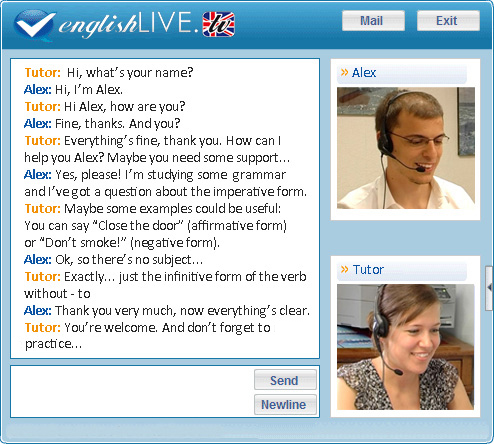The image size is (494, 444).
Task: Click the double chevron beside Alex
Action: point(345,72)
